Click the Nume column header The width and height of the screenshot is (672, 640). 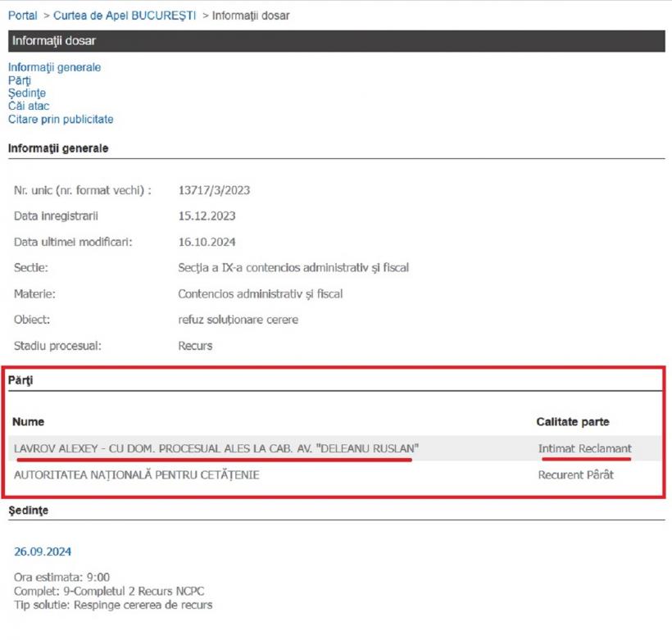pos(29,421)
